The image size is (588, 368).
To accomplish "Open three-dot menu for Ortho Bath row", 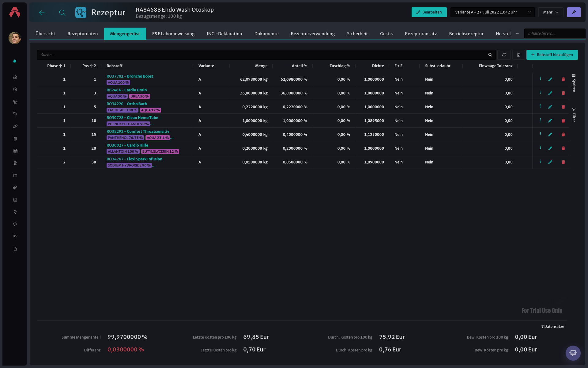I will [540, 106].
